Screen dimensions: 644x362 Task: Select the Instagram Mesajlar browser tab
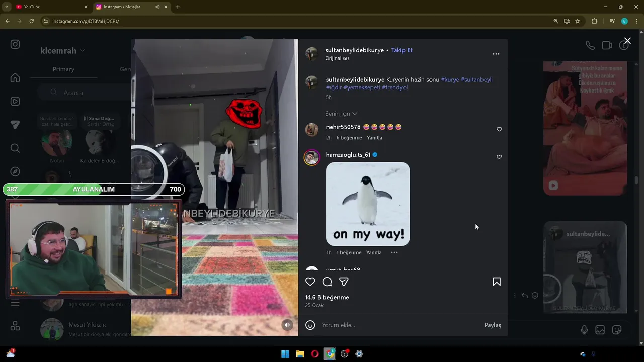click(131, 7)
